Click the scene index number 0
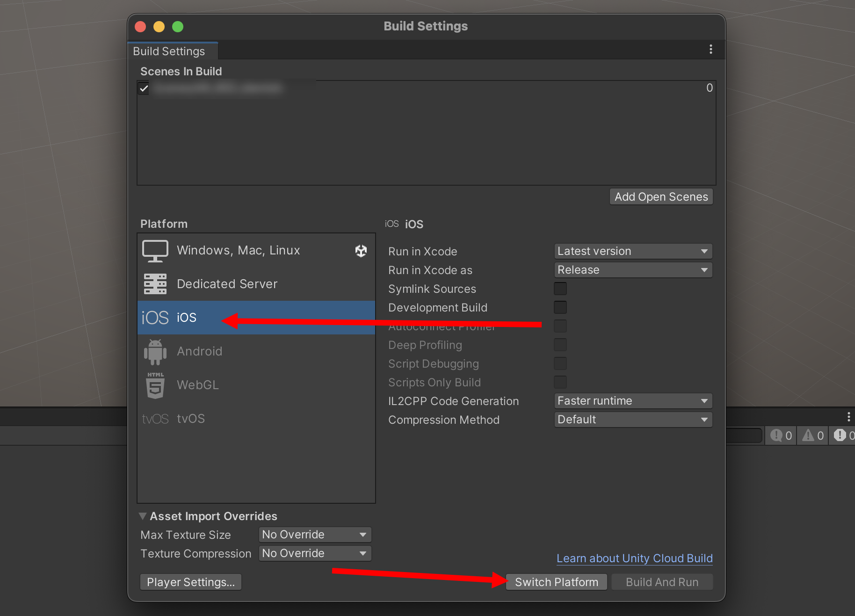 click(x=710, y=88)
